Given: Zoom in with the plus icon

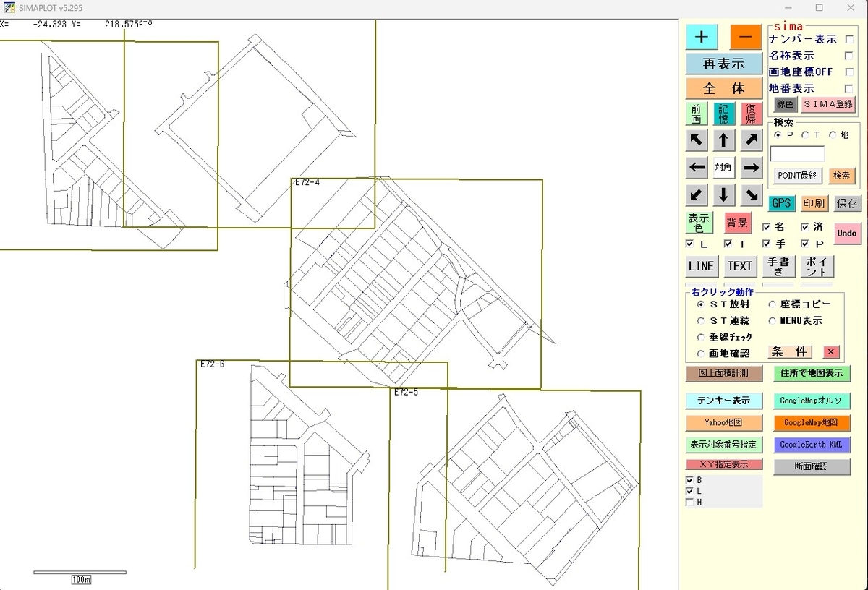Looking at the screenshot, I should 702,36.
